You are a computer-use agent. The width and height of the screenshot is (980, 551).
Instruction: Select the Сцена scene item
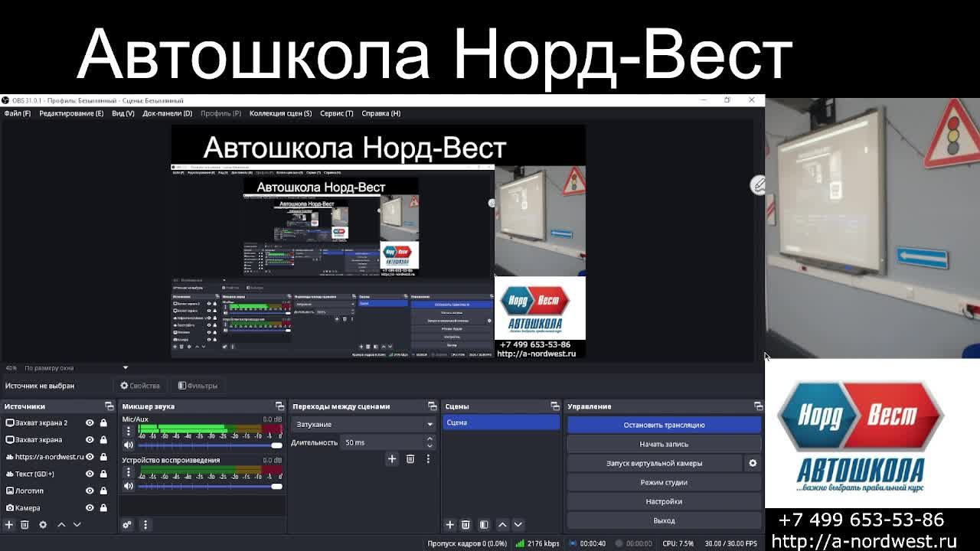[501, 422]
